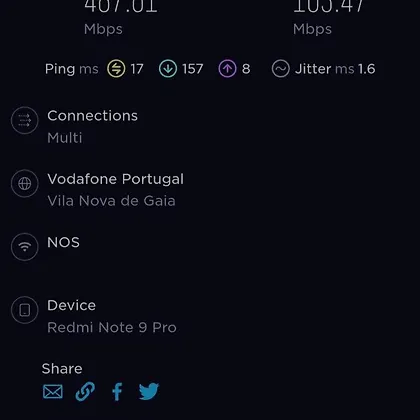Tap the Jitter wave icon
This screenshot has height=420, width=420.
[x=281, y=69]
